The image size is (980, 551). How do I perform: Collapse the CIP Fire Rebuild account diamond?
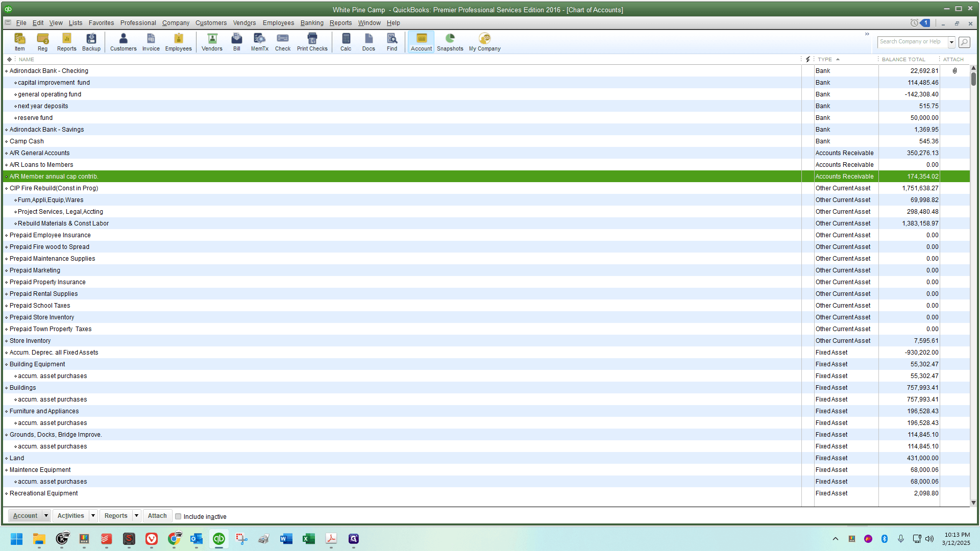point(6,188)
